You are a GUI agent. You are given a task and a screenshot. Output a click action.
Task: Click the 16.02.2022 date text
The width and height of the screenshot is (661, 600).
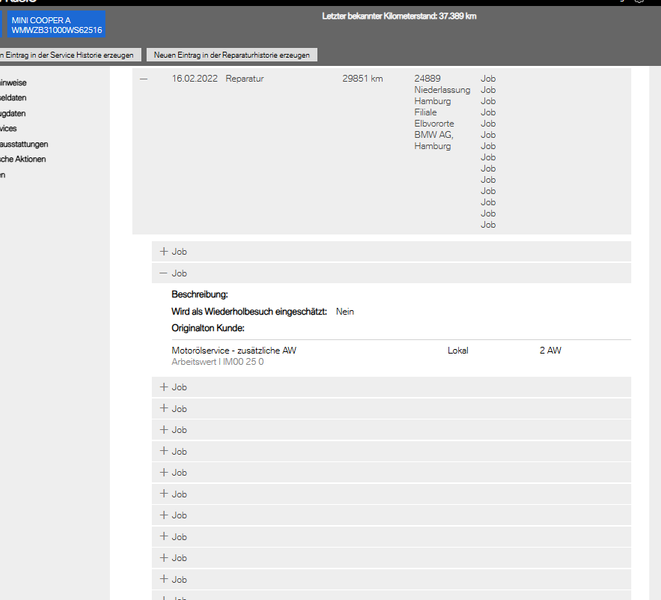coord(195,79)
